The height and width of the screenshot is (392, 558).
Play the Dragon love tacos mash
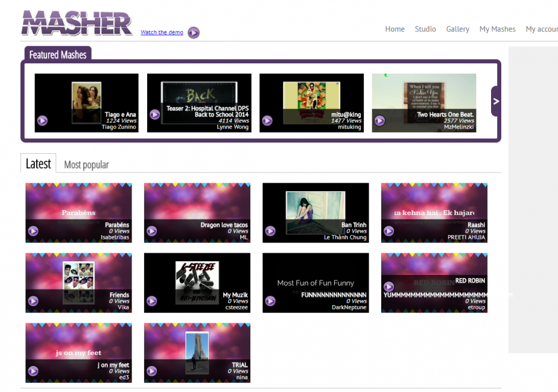tap(151, 231)
